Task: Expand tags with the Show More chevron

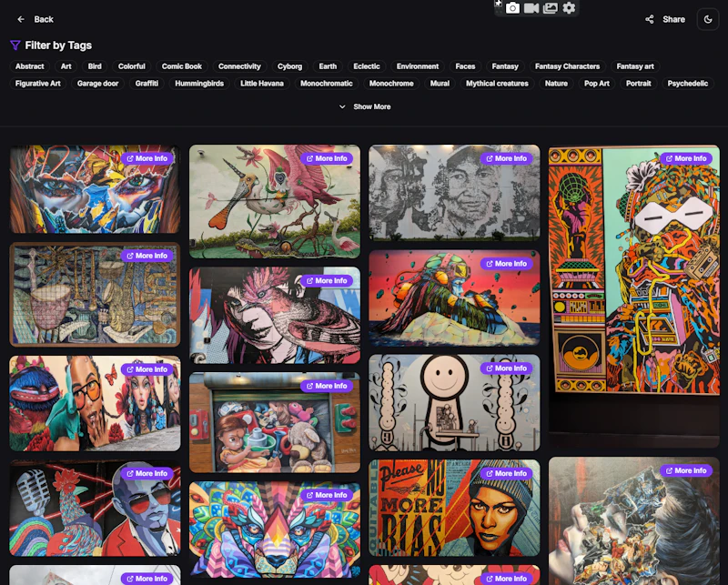Action: tap(342, 106)
